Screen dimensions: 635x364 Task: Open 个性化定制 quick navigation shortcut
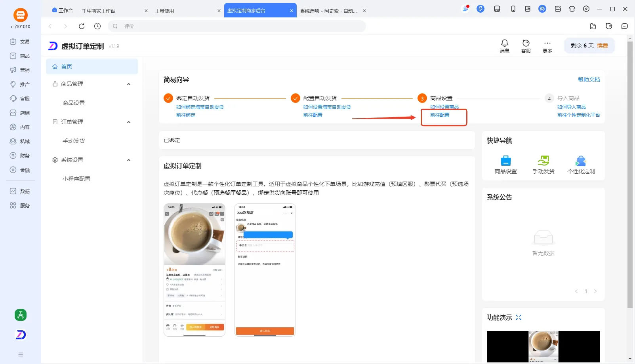pyautogui.click(x=581, y=165)
